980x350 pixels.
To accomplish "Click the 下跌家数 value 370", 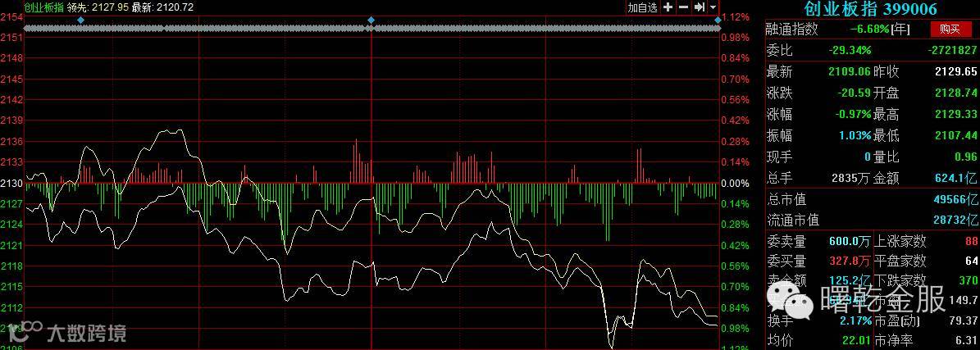I will pyautogui.click(x=968, y=280).
